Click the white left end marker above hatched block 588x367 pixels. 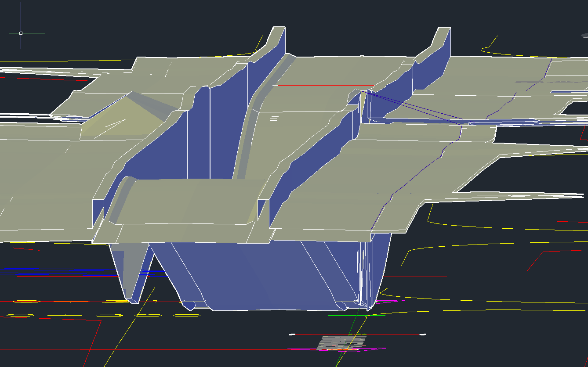(292, 335)
